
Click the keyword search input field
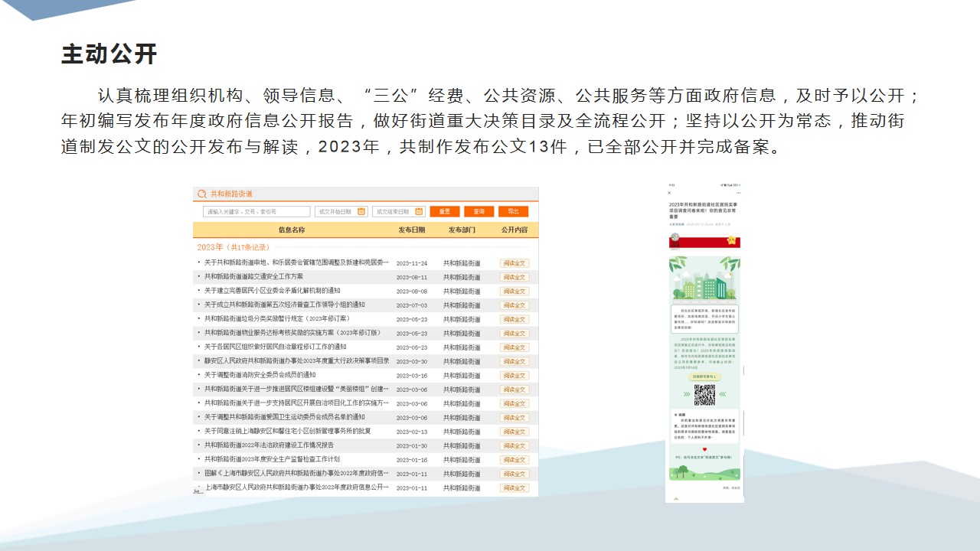(256, 212)
